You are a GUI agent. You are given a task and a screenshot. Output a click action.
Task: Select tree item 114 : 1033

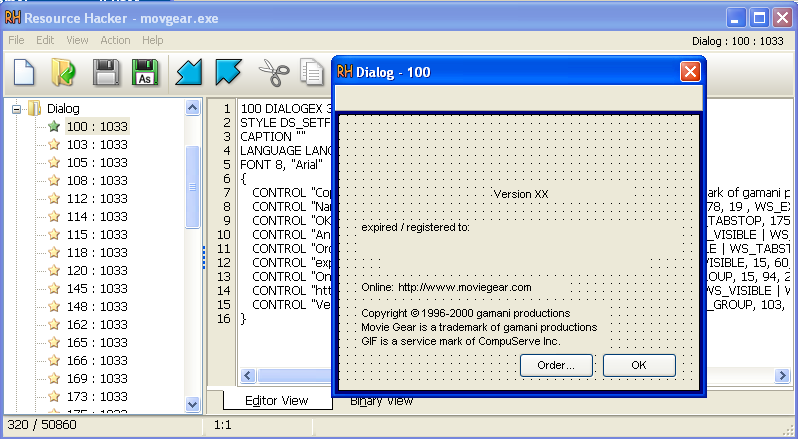(x=97, y=217)
